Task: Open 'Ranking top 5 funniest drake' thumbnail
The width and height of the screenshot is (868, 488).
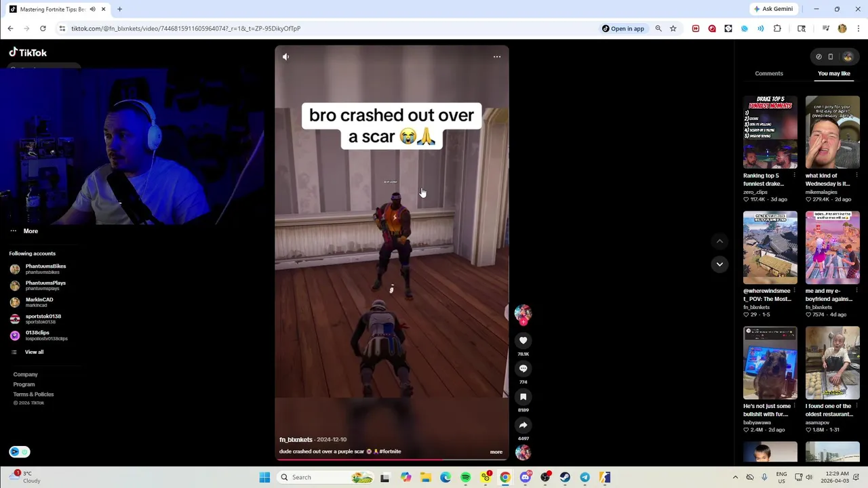Action: click(x=770, y=132)
